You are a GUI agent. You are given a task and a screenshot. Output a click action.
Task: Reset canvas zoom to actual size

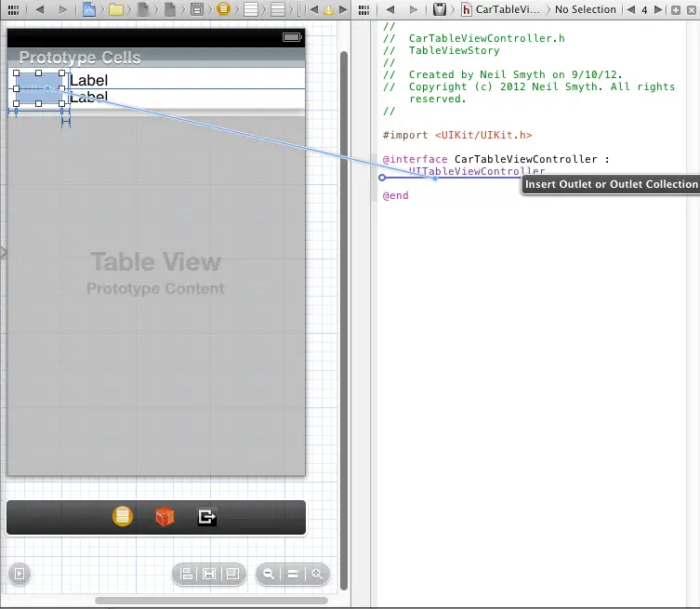tap(293, 575)
